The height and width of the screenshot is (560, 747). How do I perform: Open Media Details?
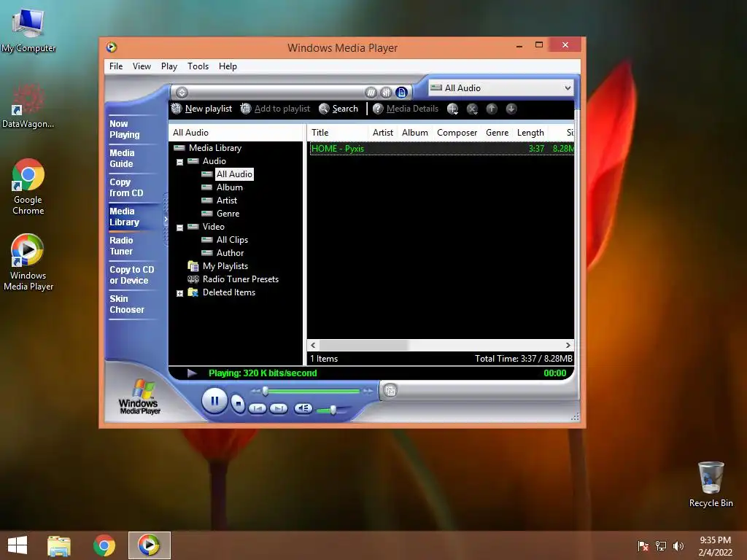tap(406, 109)
